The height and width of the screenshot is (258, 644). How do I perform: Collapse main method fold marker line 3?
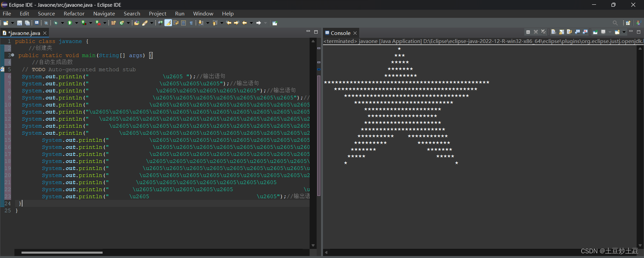(x=13, y=55)
